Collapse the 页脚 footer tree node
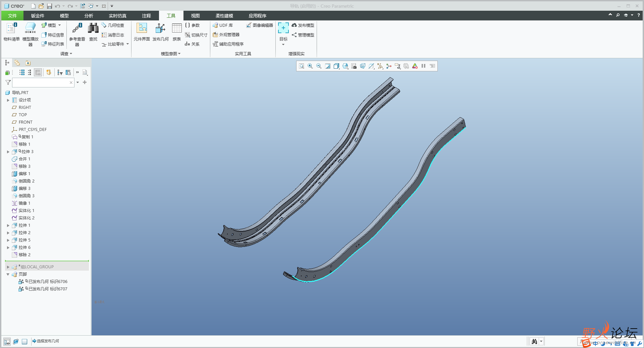644x348 pixels. [x=8, y=274]
